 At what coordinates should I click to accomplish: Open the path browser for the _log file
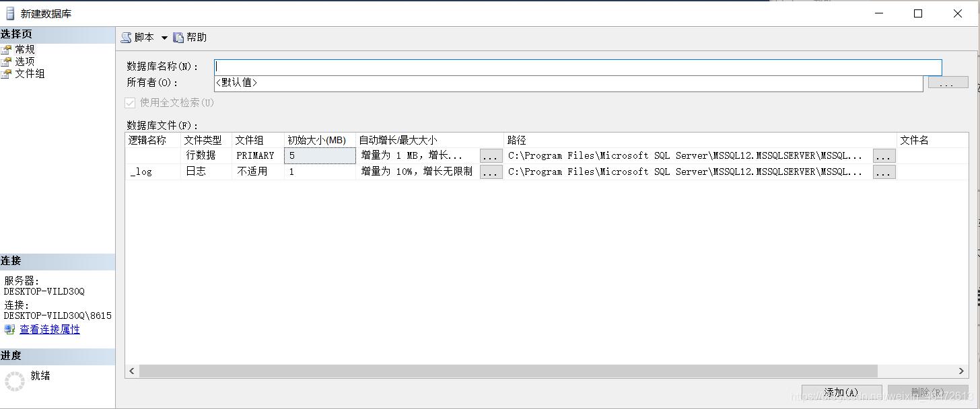coord(884,172)
